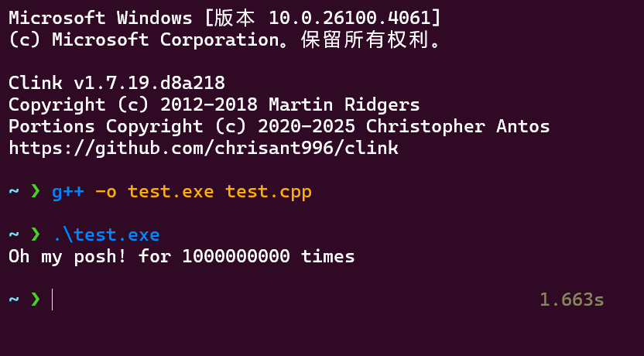Click the green chevron before g++ command

pyautogui.click(x=35, y=191)
